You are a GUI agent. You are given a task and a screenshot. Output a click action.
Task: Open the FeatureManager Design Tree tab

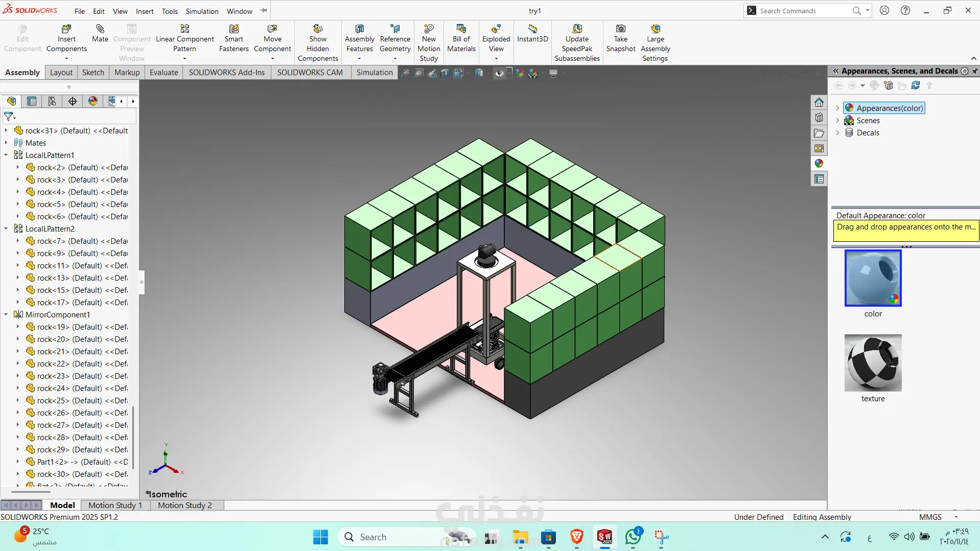click(12, 101)
